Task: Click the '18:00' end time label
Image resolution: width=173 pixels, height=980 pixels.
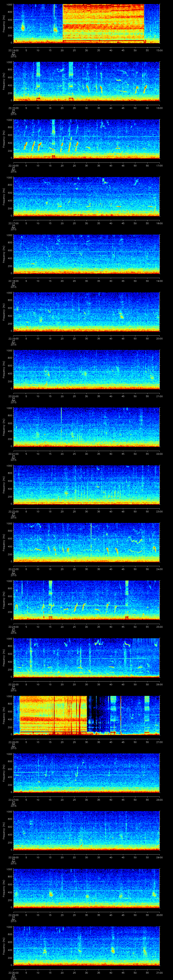Action: tap(159, 223)
